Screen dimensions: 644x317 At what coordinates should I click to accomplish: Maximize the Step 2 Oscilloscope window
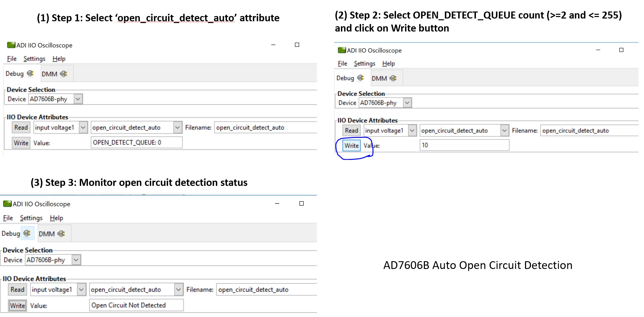pos(621,50)
